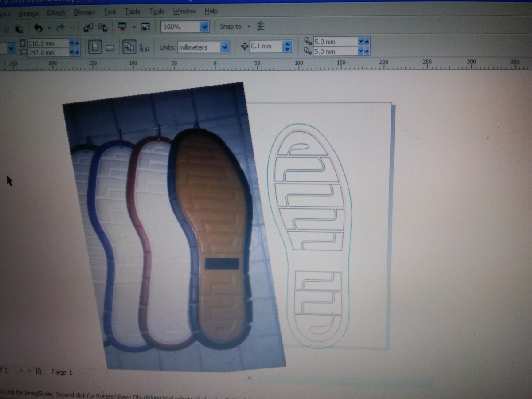Click the Import icon in toolbar
This screenshot has height=399, width=532.
88,27
